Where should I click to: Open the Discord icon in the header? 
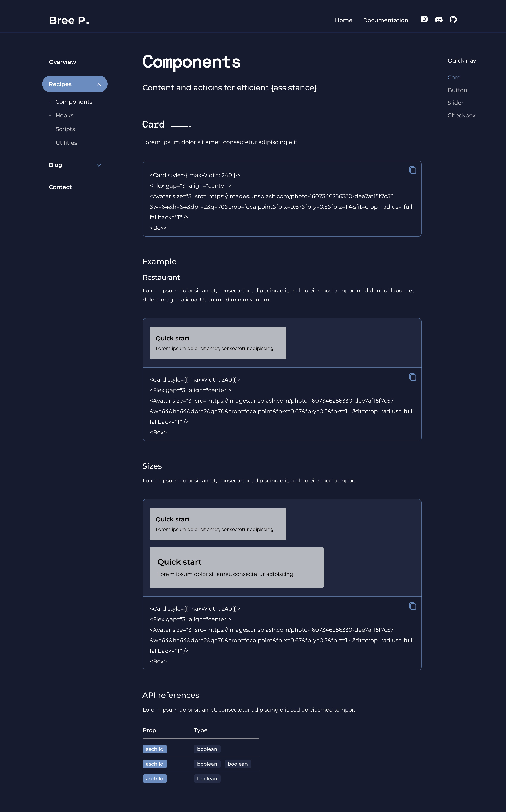click(439, 19)
